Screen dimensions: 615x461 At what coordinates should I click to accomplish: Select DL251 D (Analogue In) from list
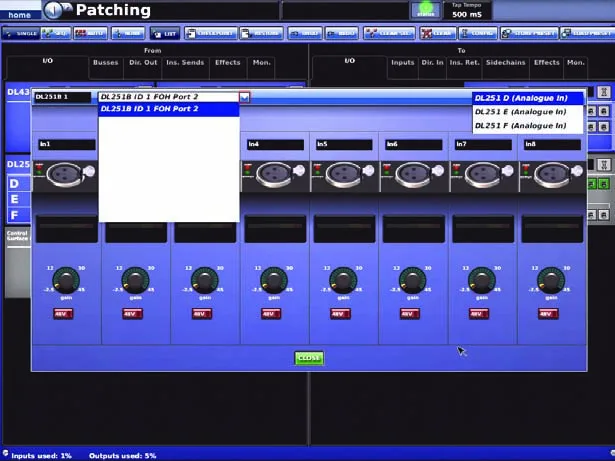tap(528, 98)
